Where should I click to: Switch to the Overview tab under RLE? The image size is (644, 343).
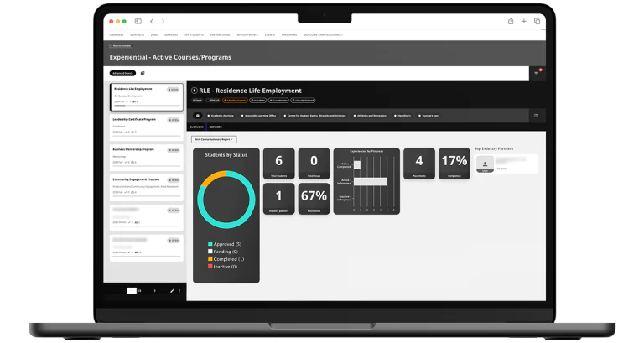pos(196,127)
